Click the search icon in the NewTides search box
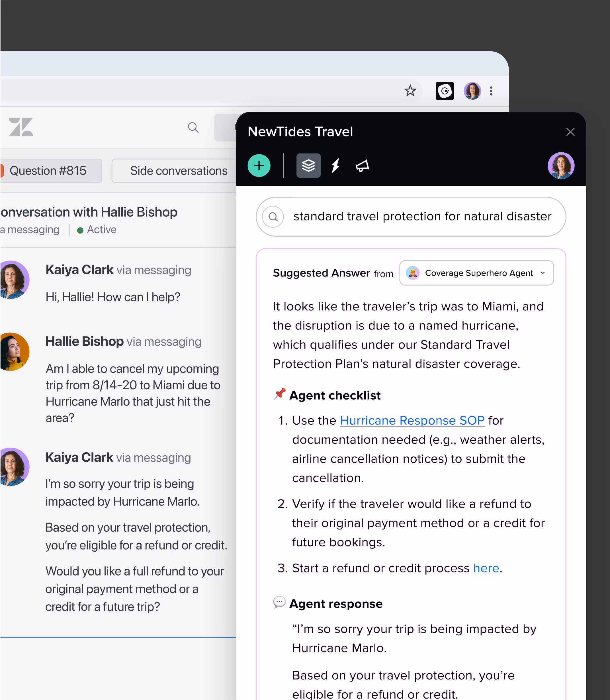Screen dimensions: 610x700 [273, 216]
